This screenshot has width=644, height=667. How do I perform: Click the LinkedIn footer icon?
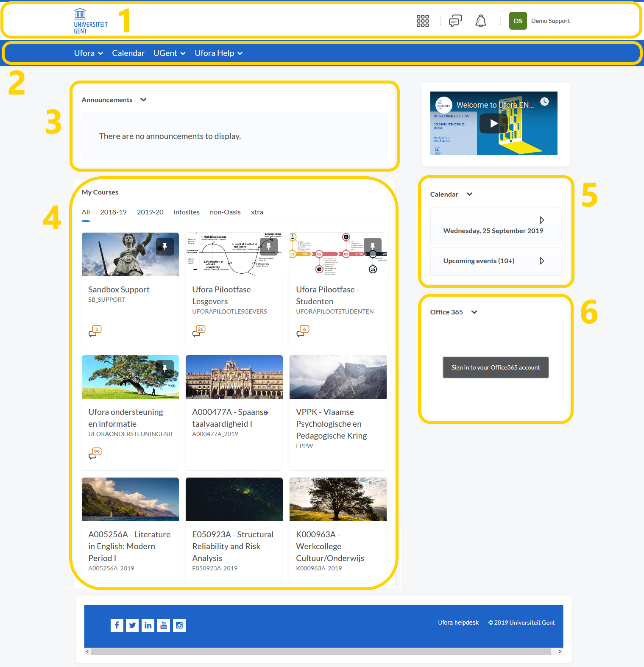[x=148, y=625]
